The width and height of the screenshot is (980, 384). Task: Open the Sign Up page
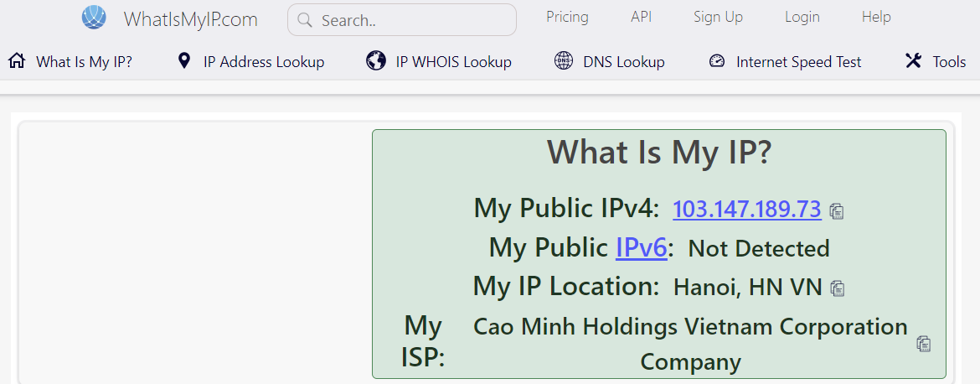pos(718,17)
